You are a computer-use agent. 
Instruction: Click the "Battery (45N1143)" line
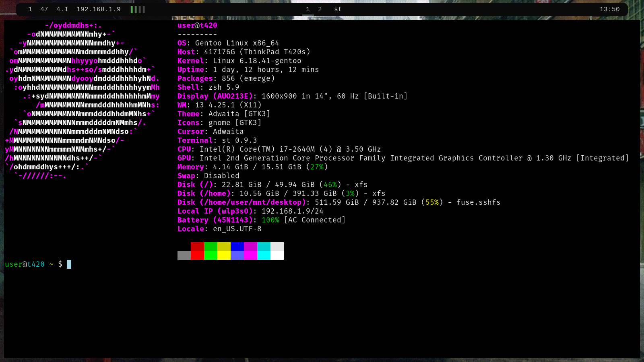coord(262,220)
